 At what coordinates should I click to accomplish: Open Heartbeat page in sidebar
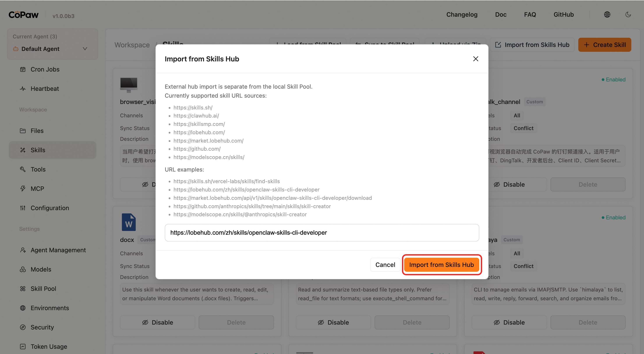coord(45,89)
